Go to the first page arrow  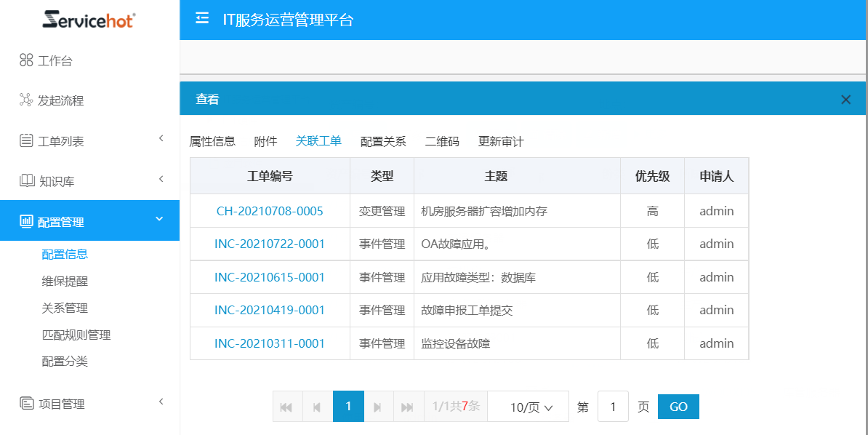tap(286, 407)
